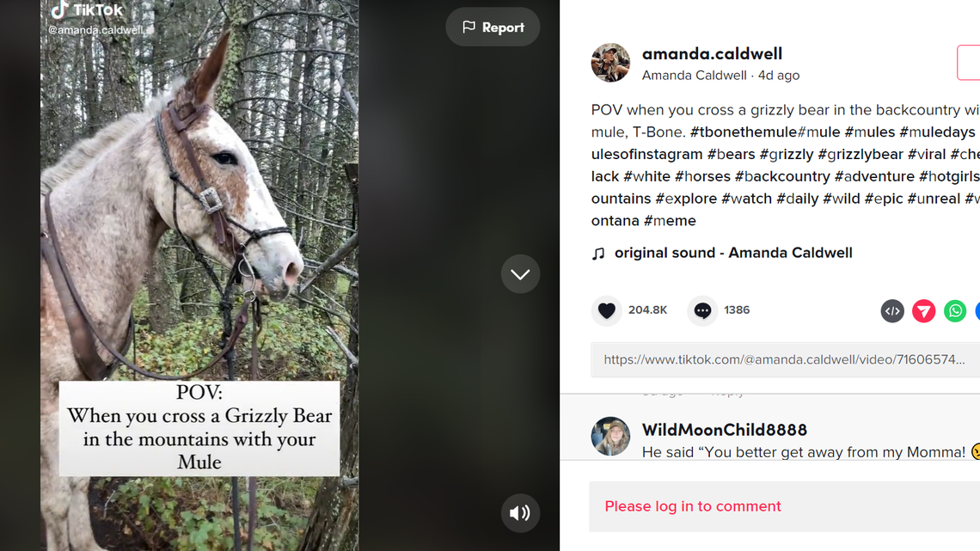
Task: Visit amanda.caldwell's profile name
Action: (712, 53)
